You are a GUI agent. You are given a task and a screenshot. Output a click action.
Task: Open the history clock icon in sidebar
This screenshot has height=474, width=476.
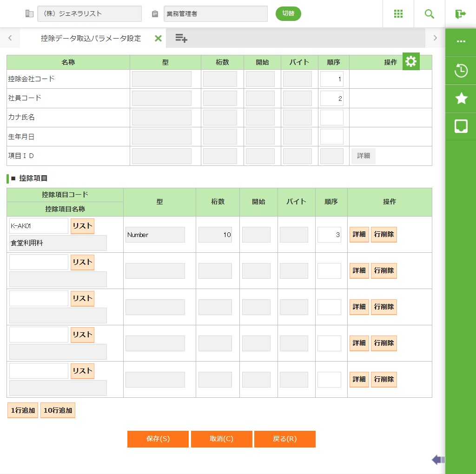pos(461,71)
